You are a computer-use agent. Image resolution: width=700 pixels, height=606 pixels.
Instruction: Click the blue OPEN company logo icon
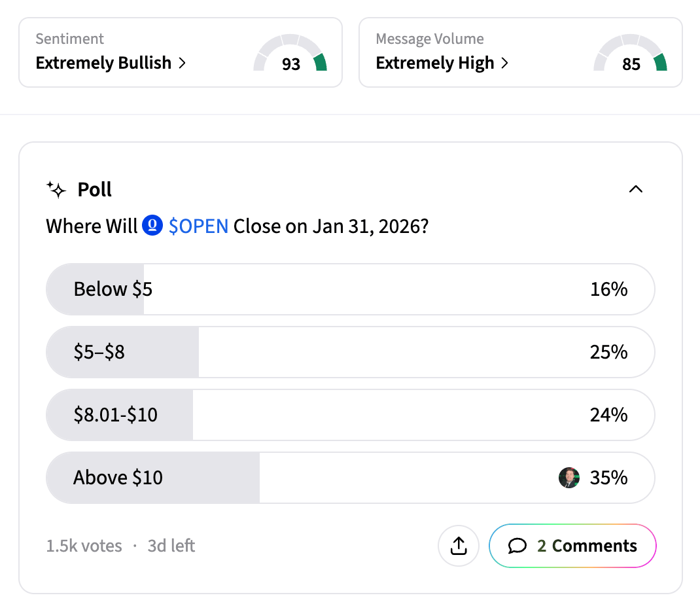click(152, 226)
